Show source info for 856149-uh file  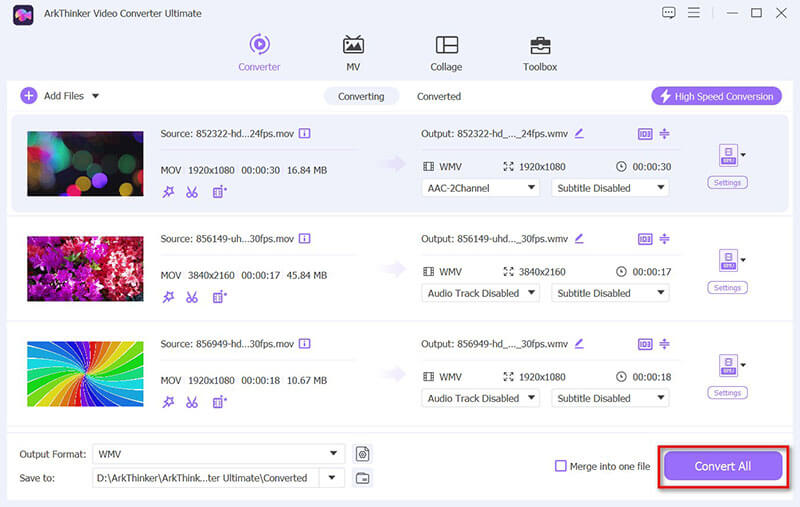click(x=305, y=238)
